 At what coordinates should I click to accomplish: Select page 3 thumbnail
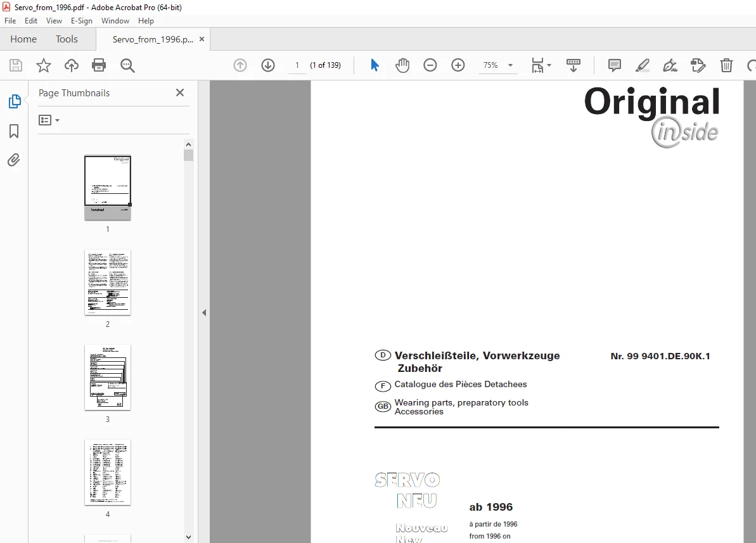point(108,378)
